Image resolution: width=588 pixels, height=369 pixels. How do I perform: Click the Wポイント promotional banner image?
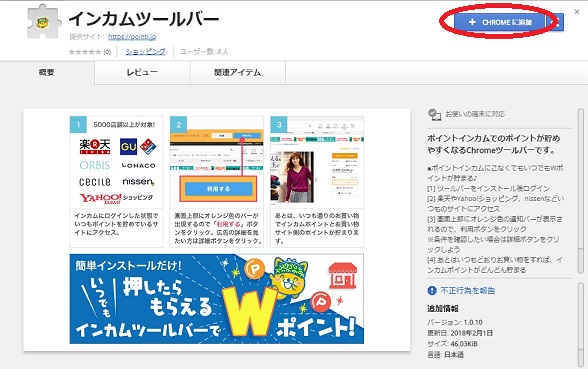[217, 299]
